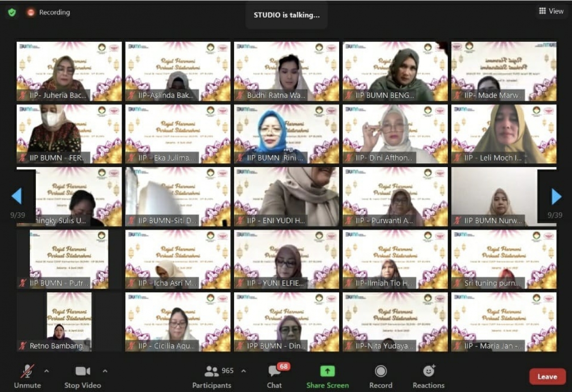Image resolution: width=572 pixels, height=392 pixels.
Task: Go to next gallery page arrow
Action: click(x=556, y=196)
